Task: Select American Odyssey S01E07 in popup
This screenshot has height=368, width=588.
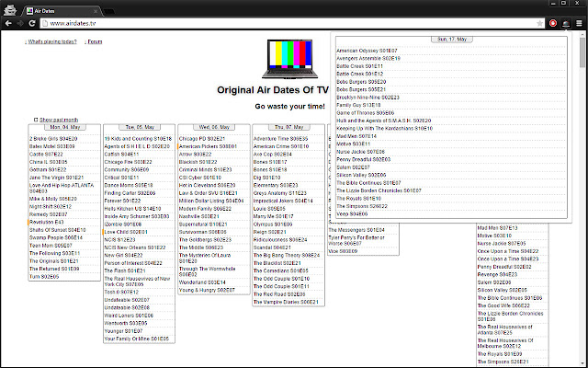Action: (367, 51)
